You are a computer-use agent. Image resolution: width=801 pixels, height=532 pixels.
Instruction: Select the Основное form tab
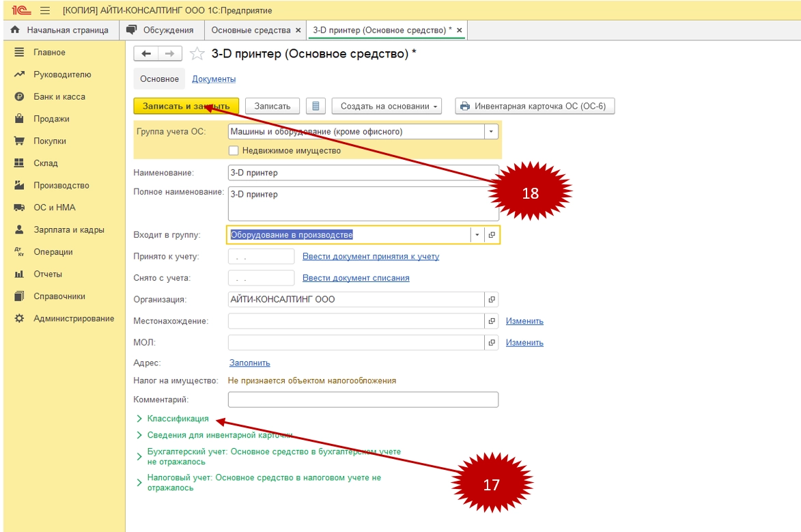coord(159,79)
